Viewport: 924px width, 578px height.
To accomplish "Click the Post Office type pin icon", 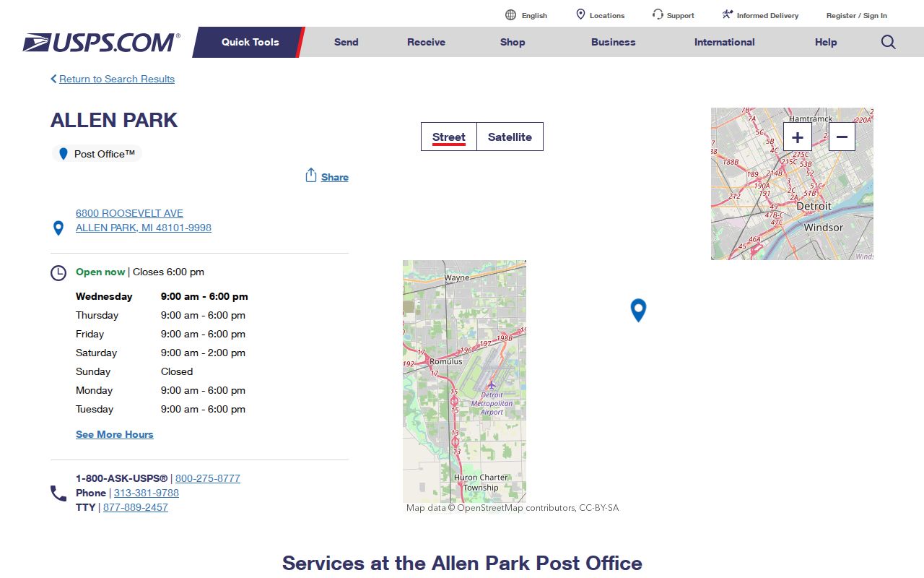I will click(64, 154).
